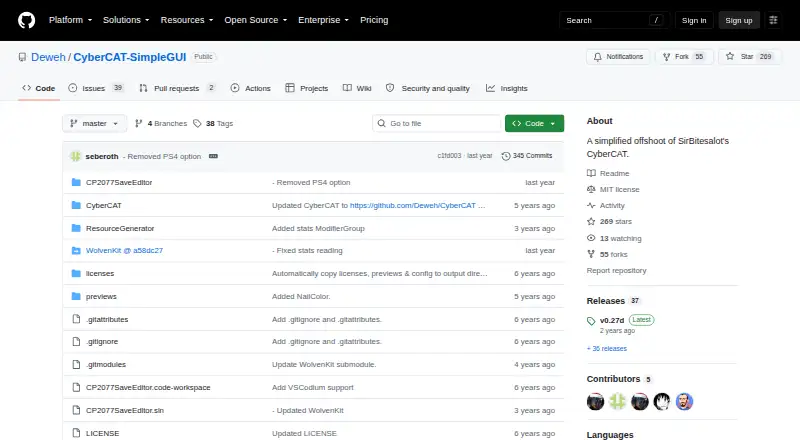Switch to the Security and quality tab
This screenshot has height=440, width=800.
pyautogui.click(x=428, y=88)
